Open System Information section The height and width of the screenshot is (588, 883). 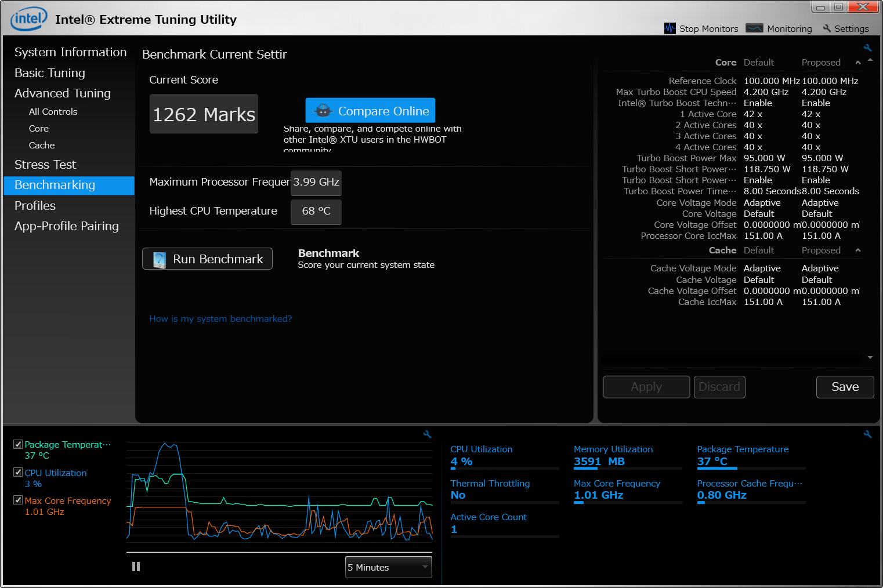point(70,52)
